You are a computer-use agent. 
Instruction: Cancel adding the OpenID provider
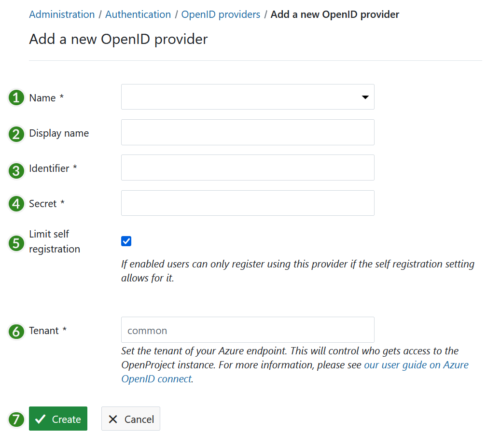click(131, 419)
